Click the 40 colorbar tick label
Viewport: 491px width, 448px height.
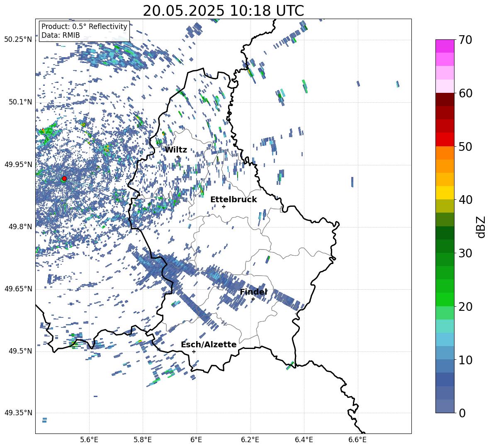pos(466,200)
